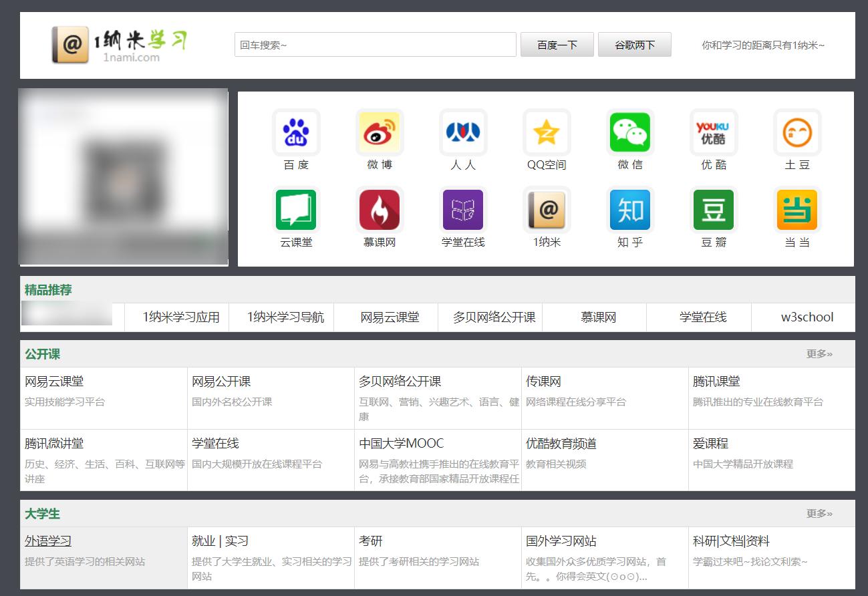
Task: Open the 慕课网 flame icon
Action: [380, 209]
